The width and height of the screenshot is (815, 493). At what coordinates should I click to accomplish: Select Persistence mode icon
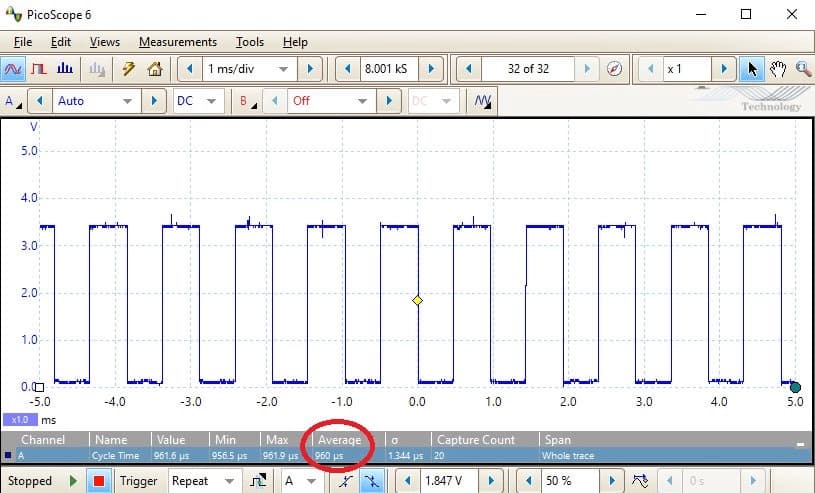(39, 70)
